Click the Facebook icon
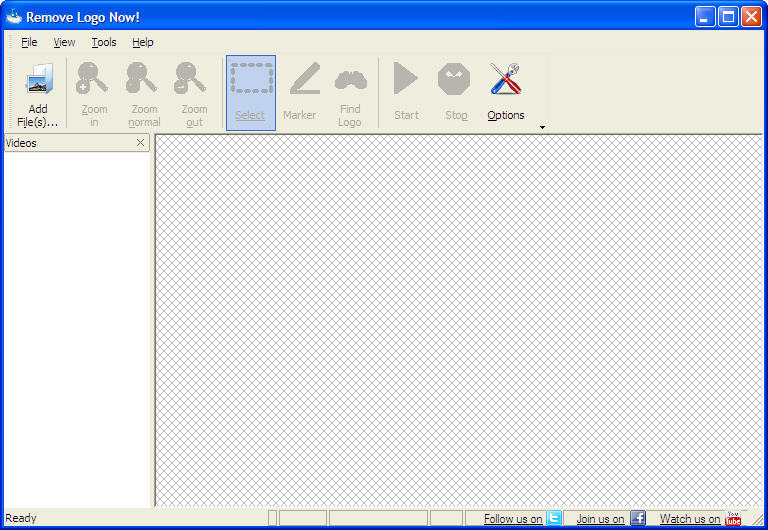The width and height of the screenshot is (768, 530). (x=638, y=518)
